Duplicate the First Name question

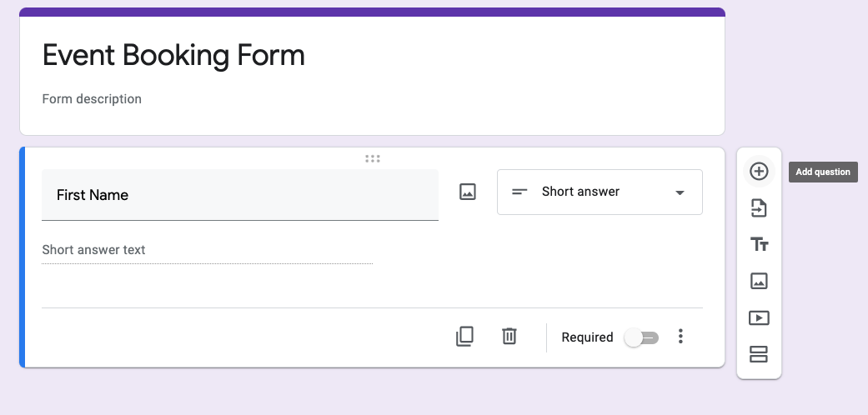[465, 337]
